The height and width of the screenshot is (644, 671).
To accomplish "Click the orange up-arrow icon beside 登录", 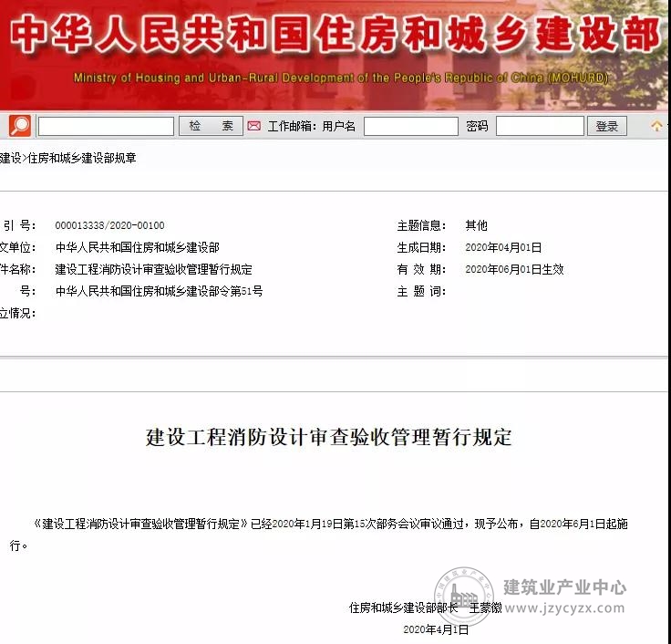I will pos(657,126).
